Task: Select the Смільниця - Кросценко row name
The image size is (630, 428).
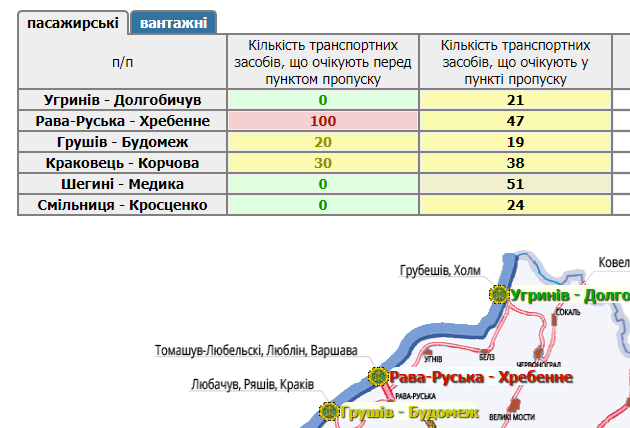Action: (x=123, y=205)
